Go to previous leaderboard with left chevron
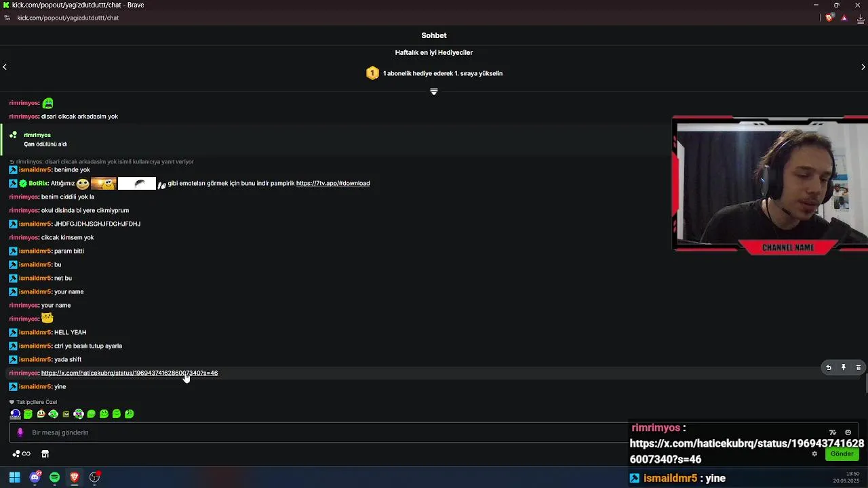The height and width of the screenshot is (488, 868). (x=5, y=66)
